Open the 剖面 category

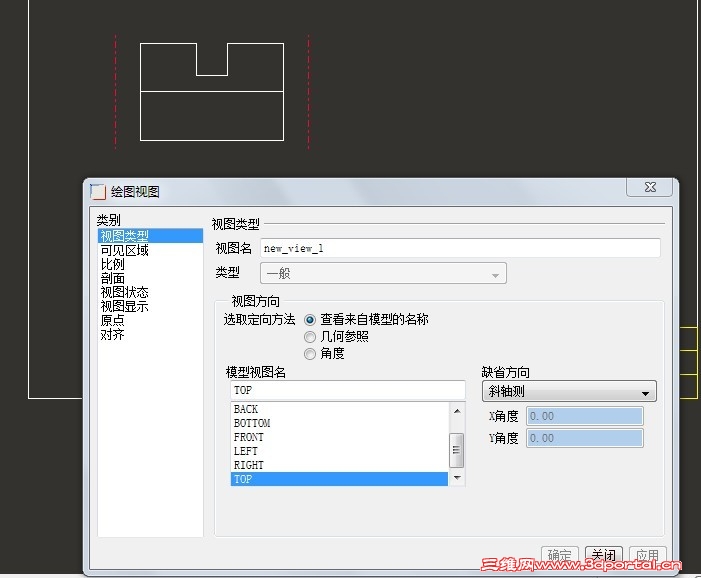pos(112,278)
